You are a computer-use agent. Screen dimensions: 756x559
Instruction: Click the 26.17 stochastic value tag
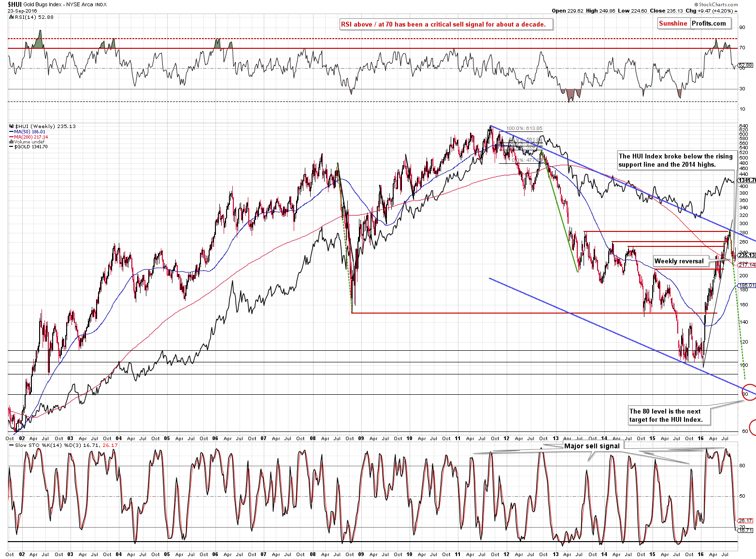pyautogui.click(x=746, y=520)
